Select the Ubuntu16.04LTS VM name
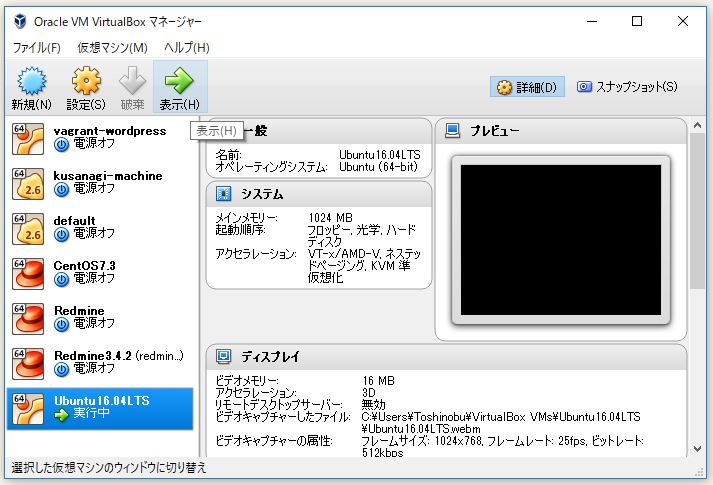713x485 pixels. point(102,401)
